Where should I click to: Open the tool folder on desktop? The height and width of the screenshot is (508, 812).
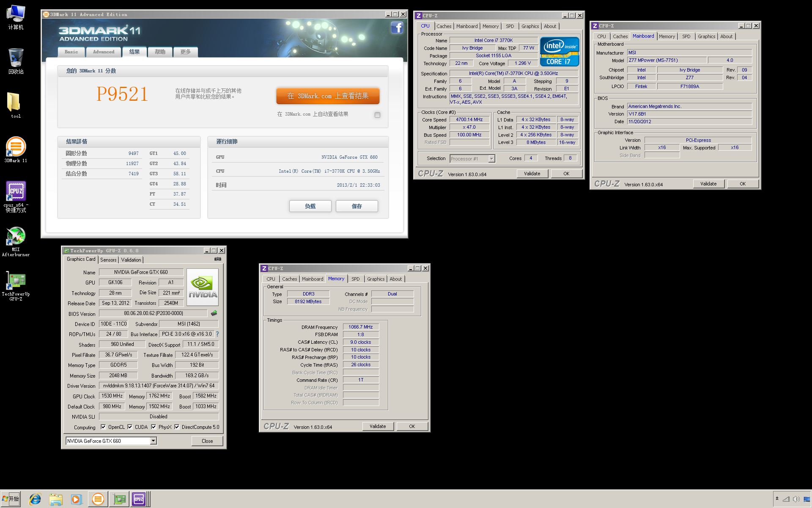[x=16, y=105]
